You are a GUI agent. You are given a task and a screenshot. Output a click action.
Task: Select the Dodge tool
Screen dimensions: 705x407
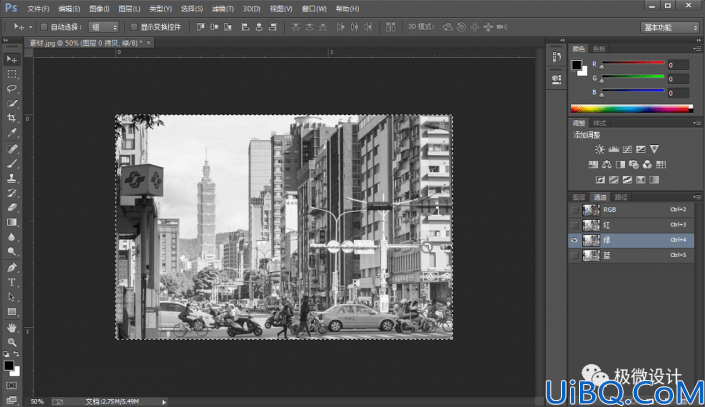tap(12, 252)
